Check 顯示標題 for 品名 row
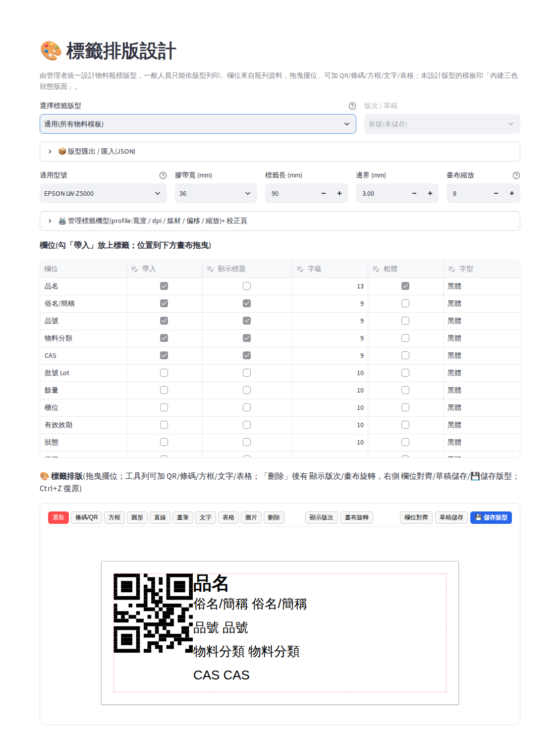Image resolution: width=560 pixels, height=731 pixels. [x=247, y=286]
